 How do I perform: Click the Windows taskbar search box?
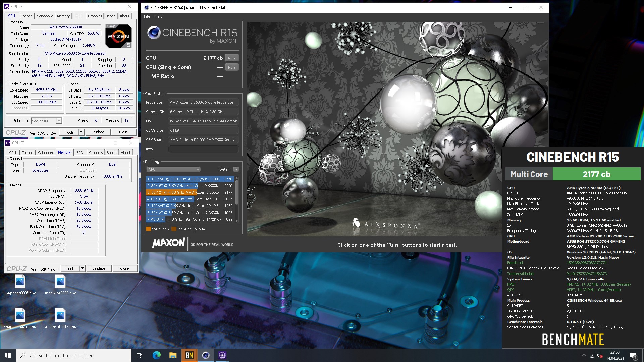(74, 355)
